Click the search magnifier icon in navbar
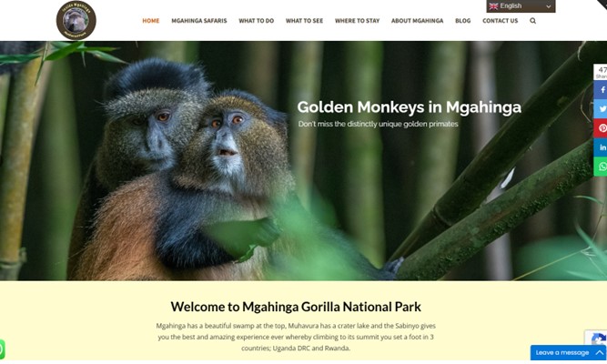Image resolution: width=607 pixels, height=364 pixels. tap(532, 21)
